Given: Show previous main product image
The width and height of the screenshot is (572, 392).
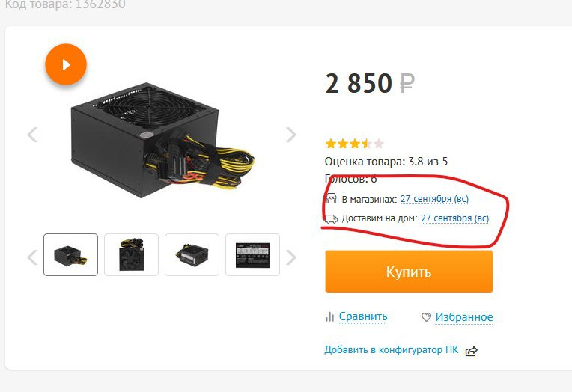Looking at the screenshot, I should click(x=32, y=135).
